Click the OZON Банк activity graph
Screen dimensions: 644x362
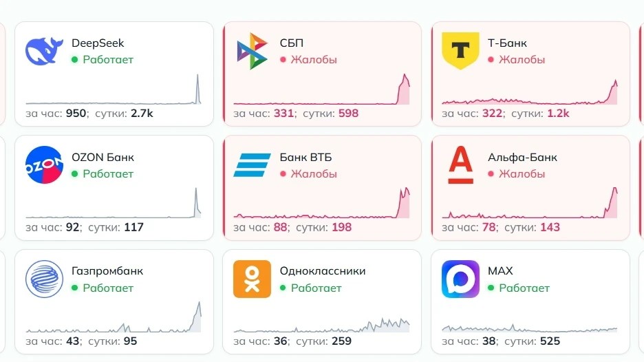pyautogui.click(x=114, y=206)
